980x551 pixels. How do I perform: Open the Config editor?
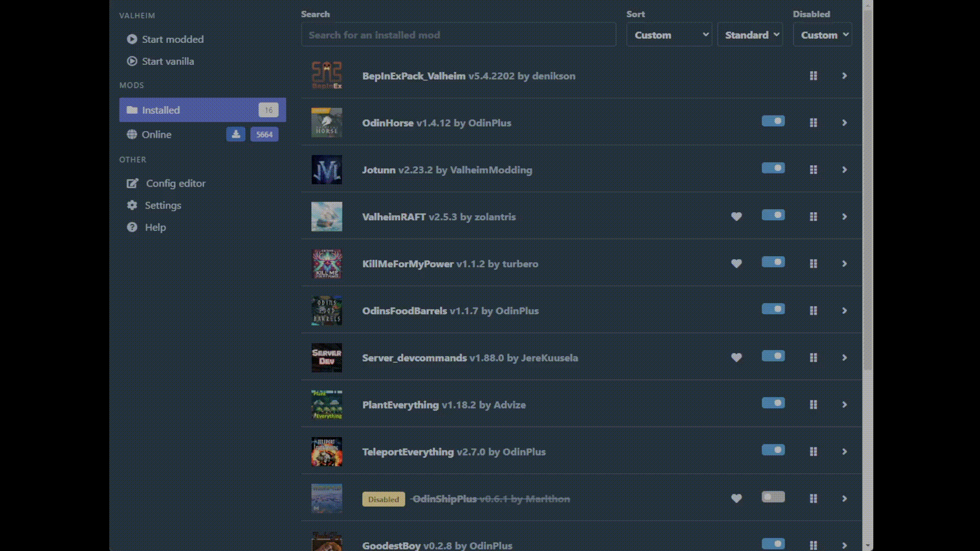point(176,183)
